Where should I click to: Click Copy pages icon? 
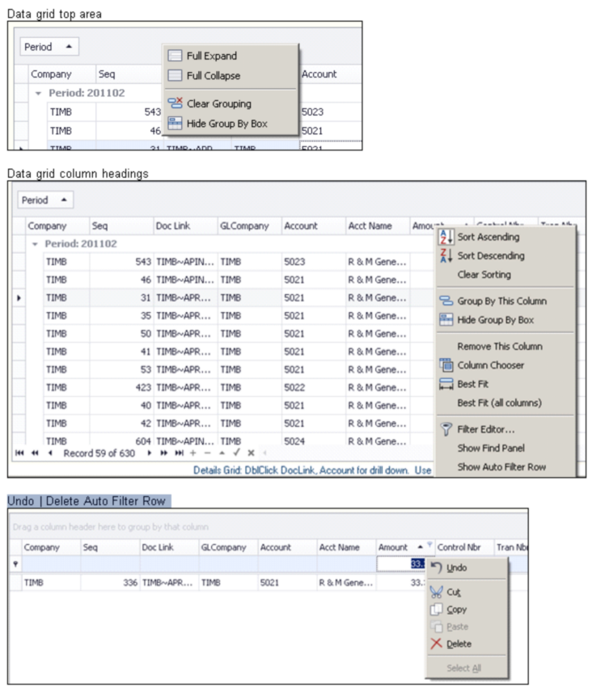(436, 609)
